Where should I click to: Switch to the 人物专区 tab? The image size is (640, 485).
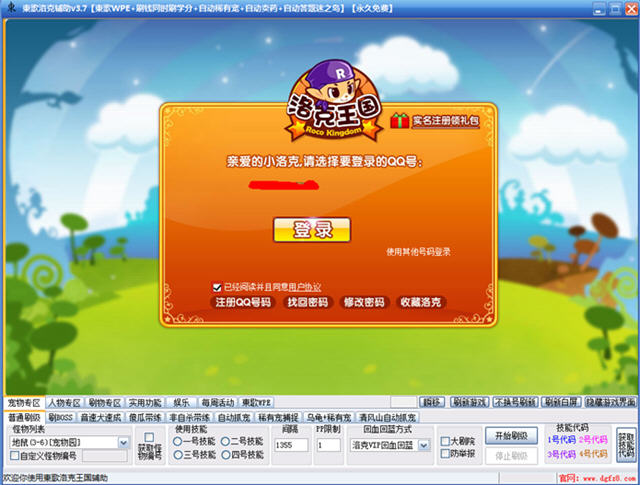tap(64, 403)
